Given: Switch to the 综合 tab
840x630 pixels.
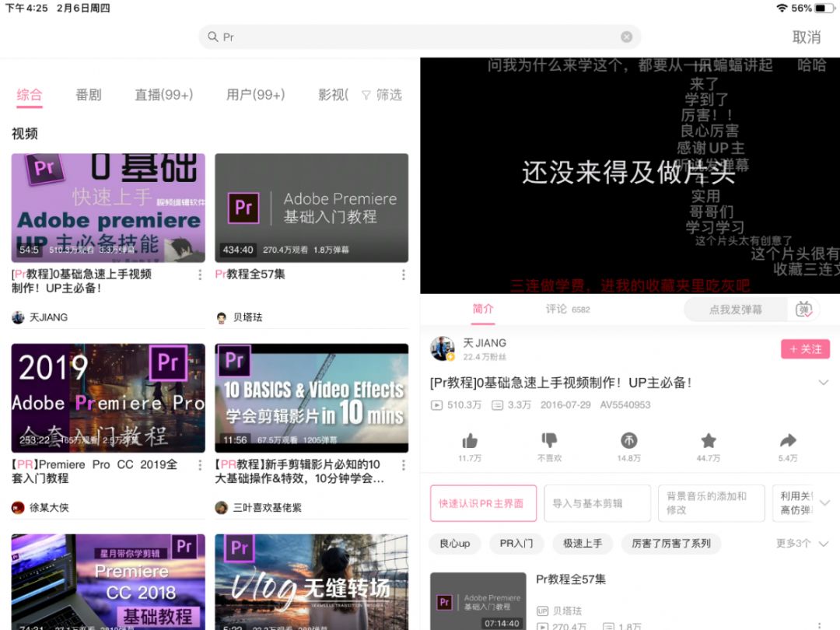Looking at the screenshot, I should [29, 95].
